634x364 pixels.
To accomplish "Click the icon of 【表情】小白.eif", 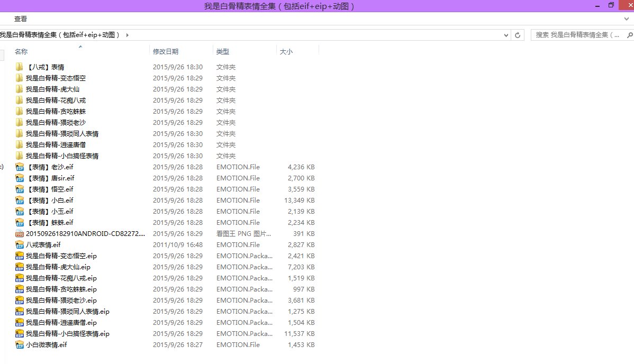I will click(20, 201).
